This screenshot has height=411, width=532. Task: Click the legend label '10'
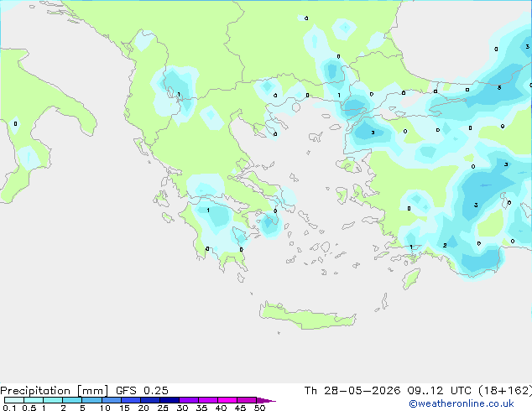[105, 408]
